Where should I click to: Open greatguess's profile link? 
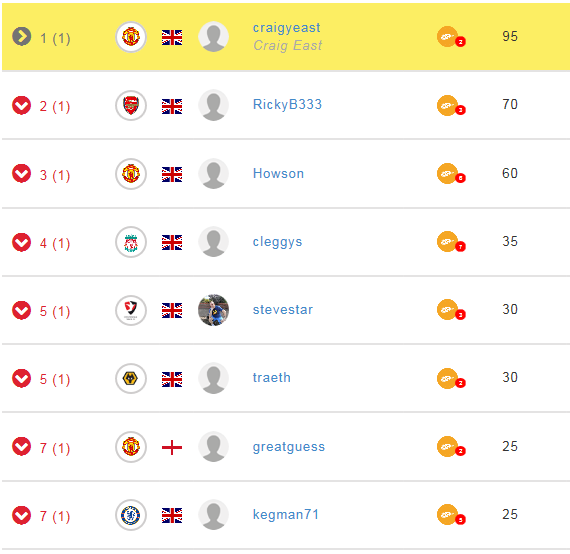pyautogui.click(x=289, y=447)
